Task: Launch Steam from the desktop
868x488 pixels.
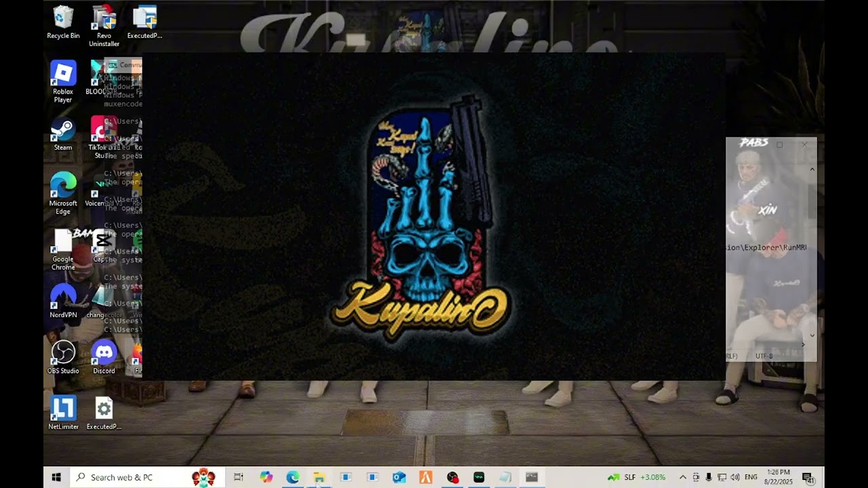Action: coord(63,134)
